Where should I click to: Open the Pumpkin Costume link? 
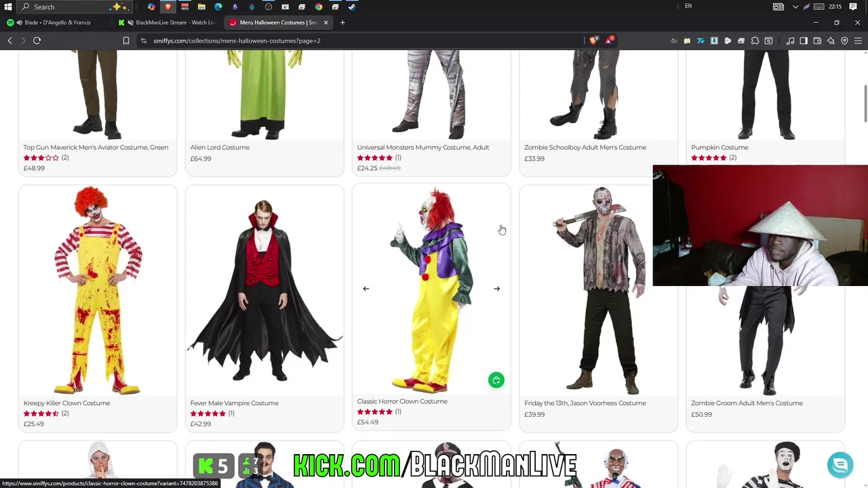coord(719,147)
